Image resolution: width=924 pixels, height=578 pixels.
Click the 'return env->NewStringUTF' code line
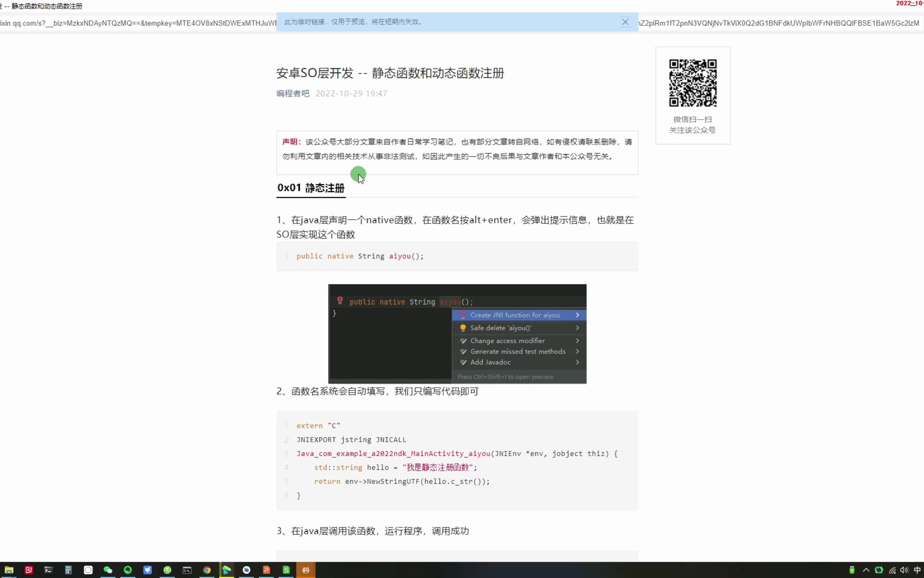[x=402, y=481]
